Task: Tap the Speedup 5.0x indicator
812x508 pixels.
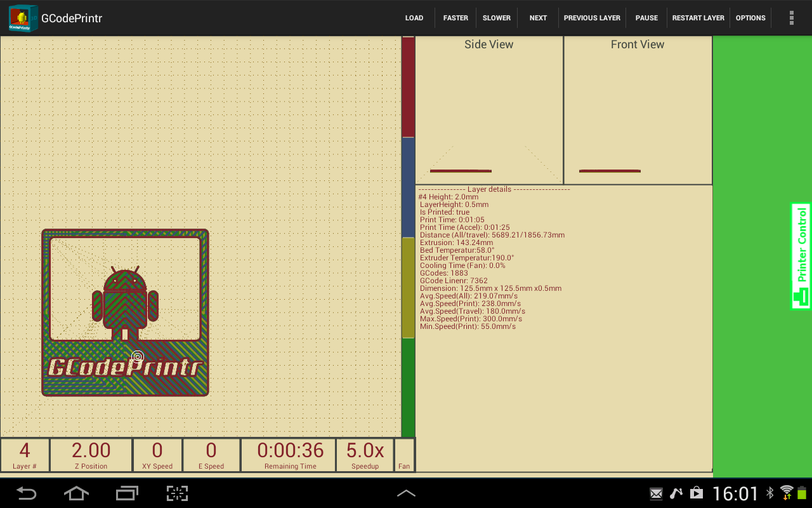Action: (x=365, y=455)
